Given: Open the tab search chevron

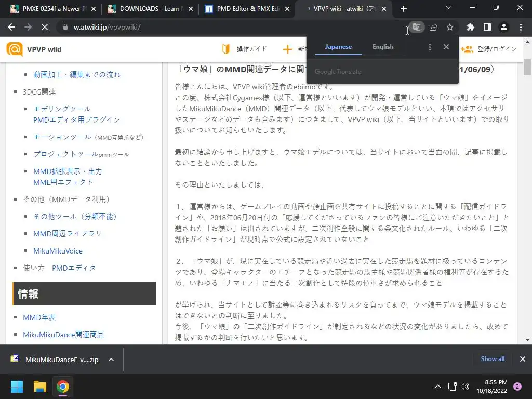Looking at the screenshot, I should tap(448, 7).
